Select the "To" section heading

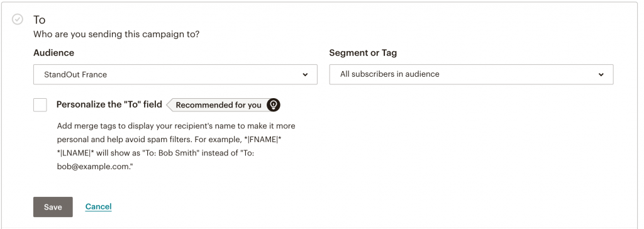click(40, 20)
